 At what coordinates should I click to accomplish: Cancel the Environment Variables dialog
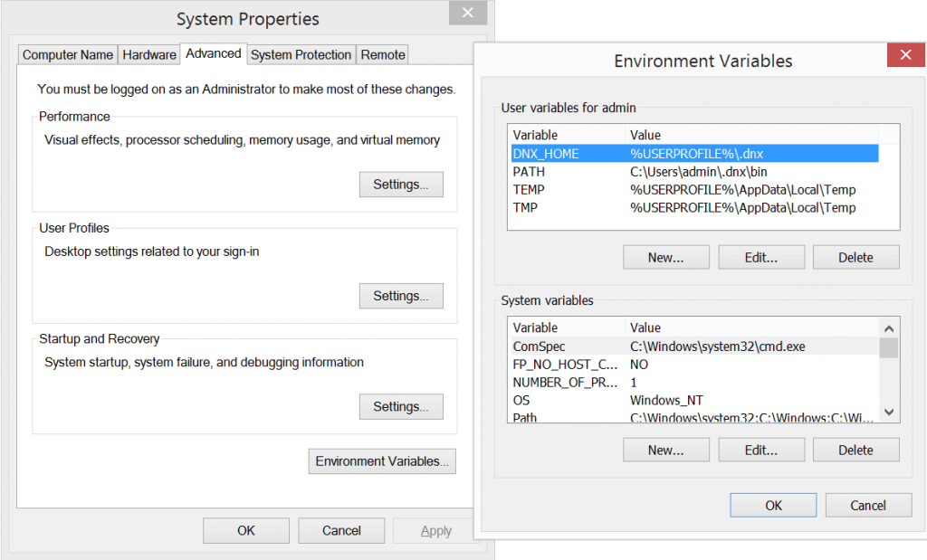868,505
